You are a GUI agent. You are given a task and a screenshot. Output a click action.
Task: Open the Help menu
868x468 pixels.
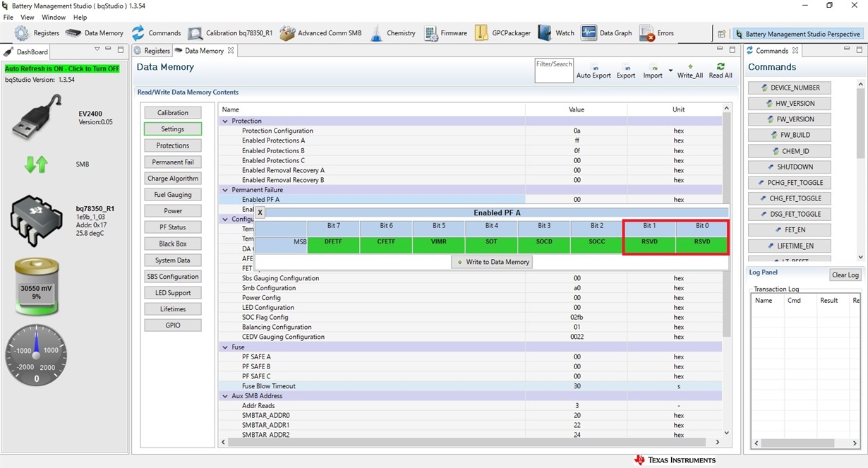[80, 17]
